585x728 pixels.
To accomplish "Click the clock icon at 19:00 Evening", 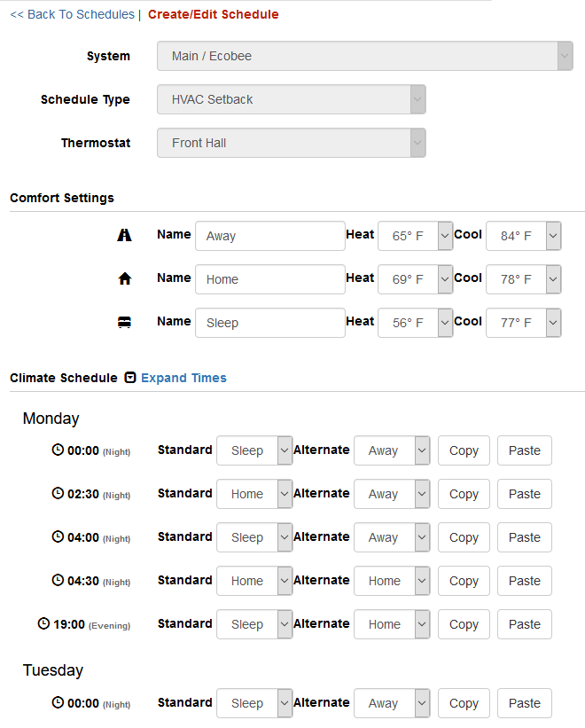I will click(x=43, y=623).
